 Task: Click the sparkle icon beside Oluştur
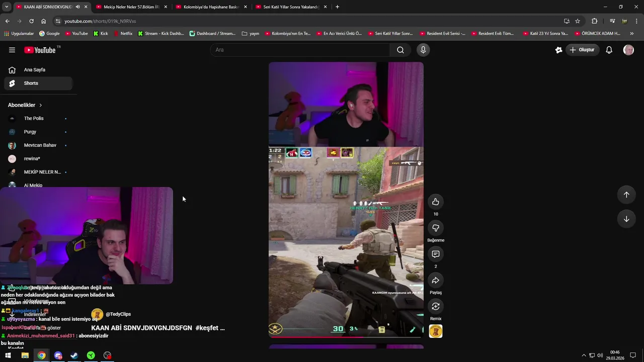pos(558,50)
